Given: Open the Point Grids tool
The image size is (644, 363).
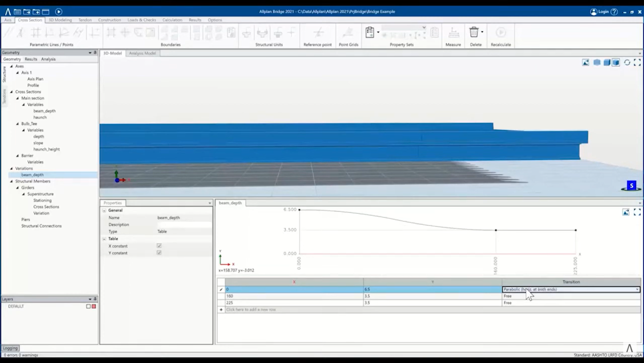Looking at the screenshot, I should tap(348, 33).
